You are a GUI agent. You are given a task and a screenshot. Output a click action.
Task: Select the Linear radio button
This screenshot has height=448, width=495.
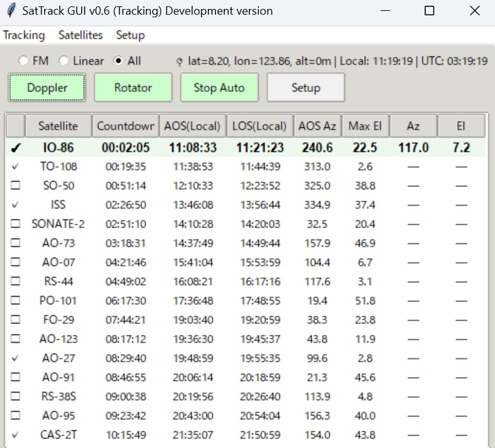[64, 61]
